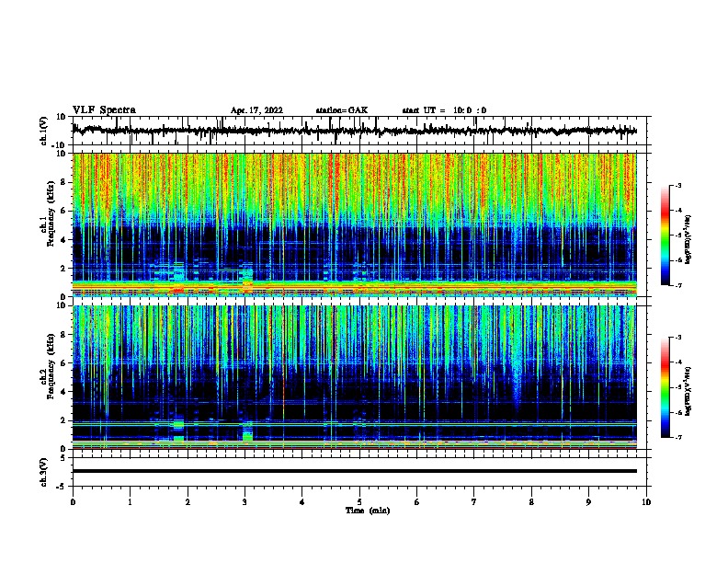Click the ch.1 spectrogram color scale bar
This screenshot has width=728, height=563.
click(665, 236)
